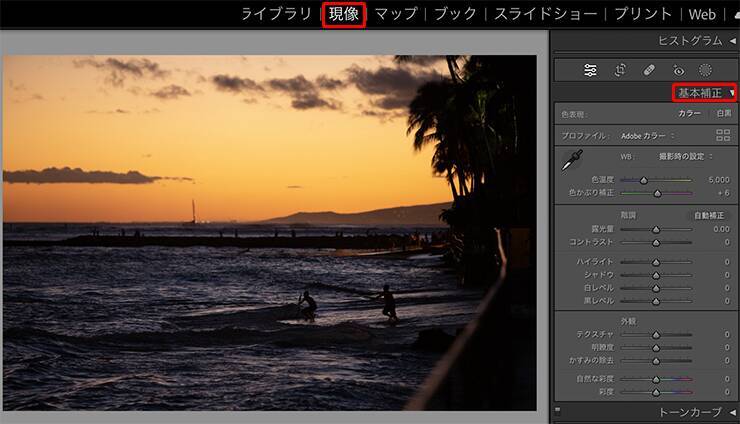Click the 自動補正 auto tone button
Screen dimensions: 740x424
pyautogui.click(x=712, y=215)
